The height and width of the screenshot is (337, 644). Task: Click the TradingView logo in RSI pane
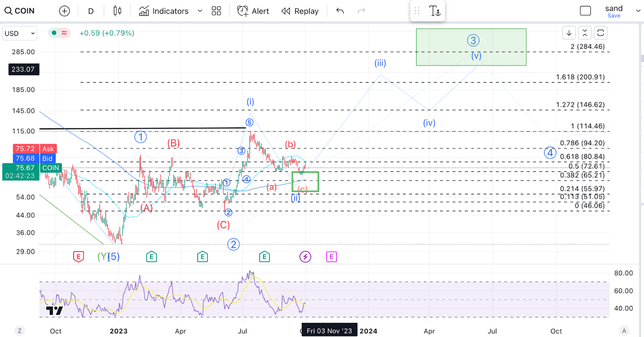[x=53, y=311]
